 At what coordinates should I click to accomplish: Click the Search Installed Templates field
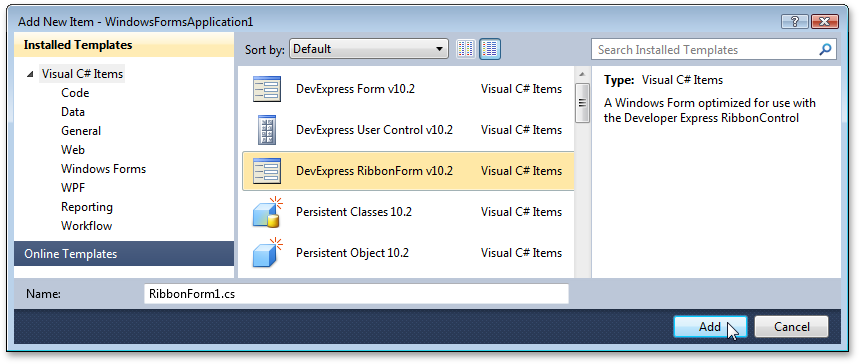714,49
